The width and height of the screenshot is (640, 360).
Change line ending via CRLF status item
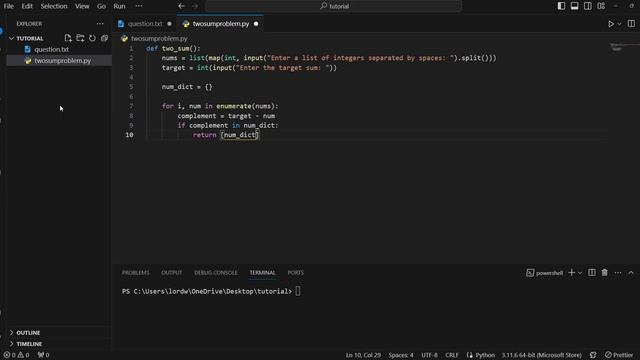pos(452,355)
